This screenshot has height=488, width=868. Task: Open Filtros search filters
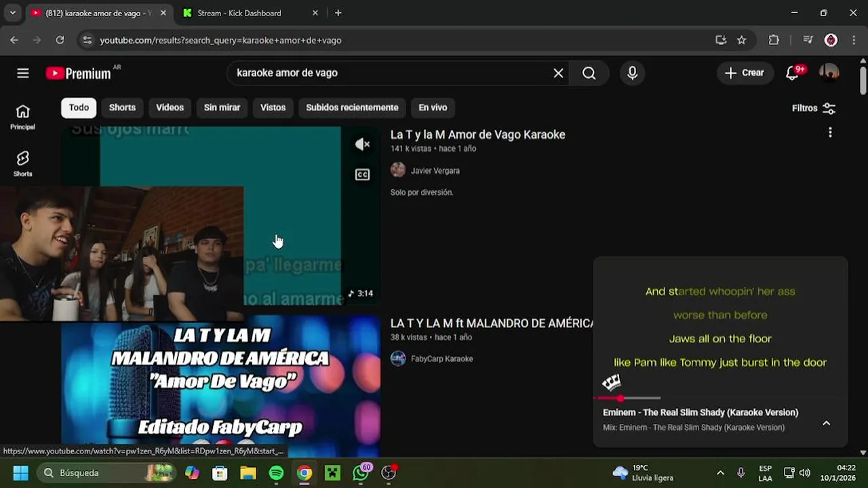tap(814, 108)
